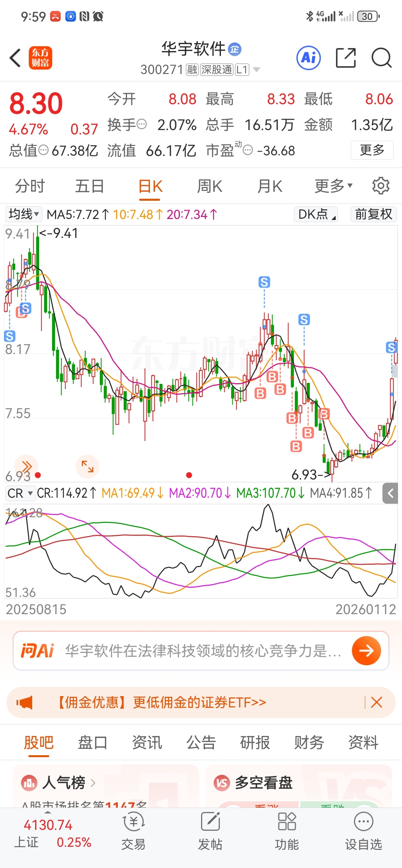
Task: Switch to 月K tab
Action: pos(270,186)
